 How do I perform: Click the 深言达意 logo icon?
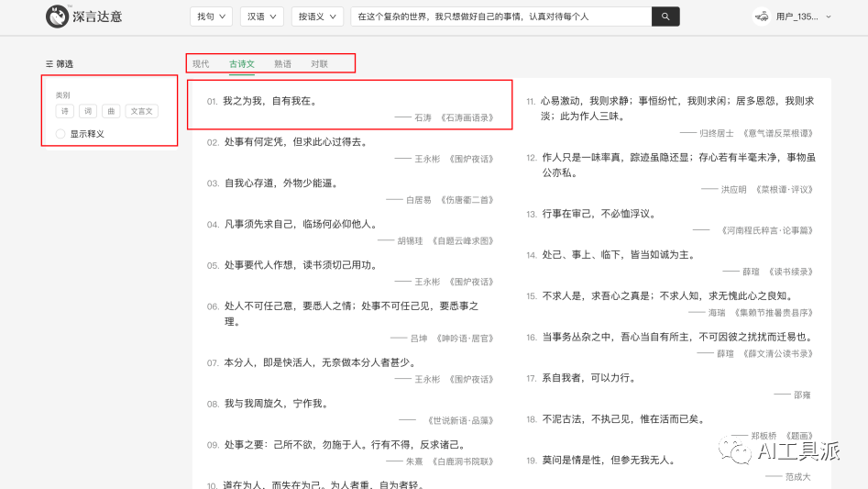click(57, 17)
